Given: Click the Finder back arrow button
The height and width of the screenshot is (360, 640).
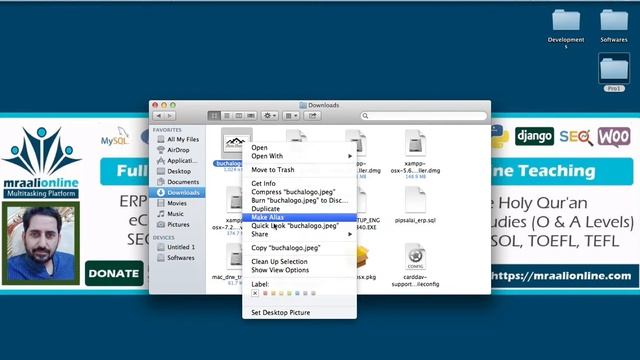Looking at the screenshot, I should point(159,116).
